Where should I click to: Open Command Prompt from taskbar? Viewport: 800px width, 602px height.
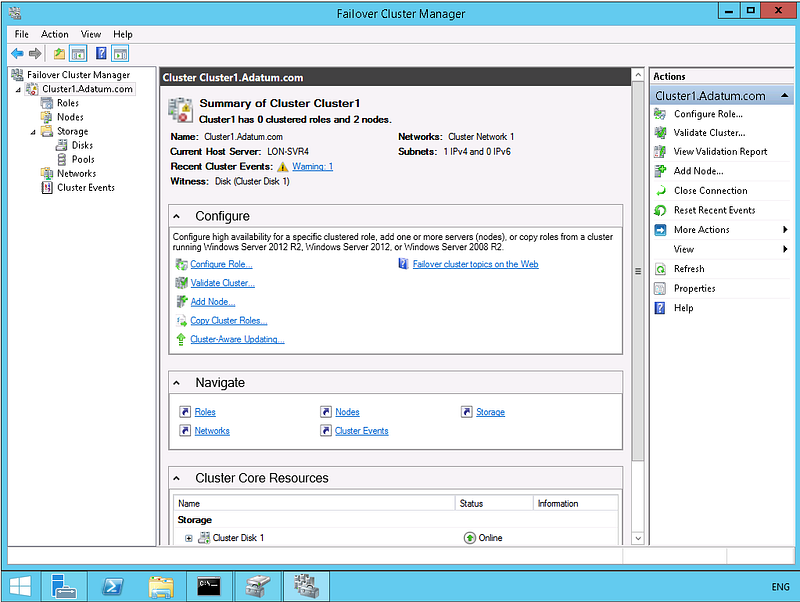point(209,586)
